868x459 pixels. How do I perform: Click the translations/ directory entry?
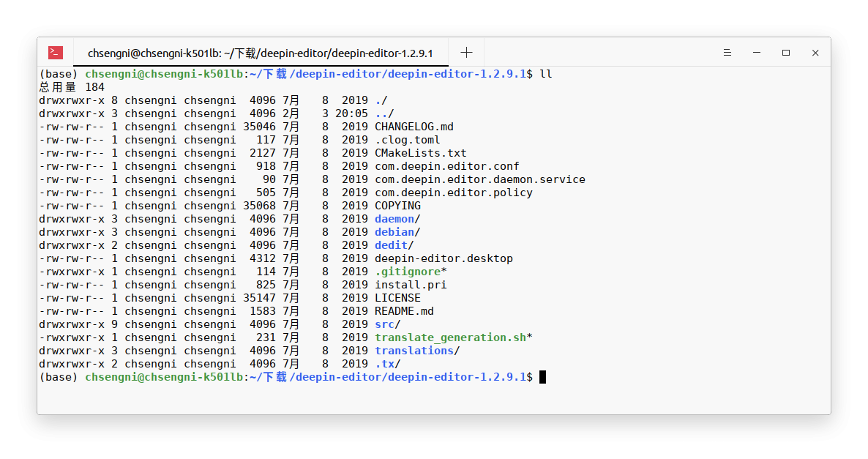417,351
